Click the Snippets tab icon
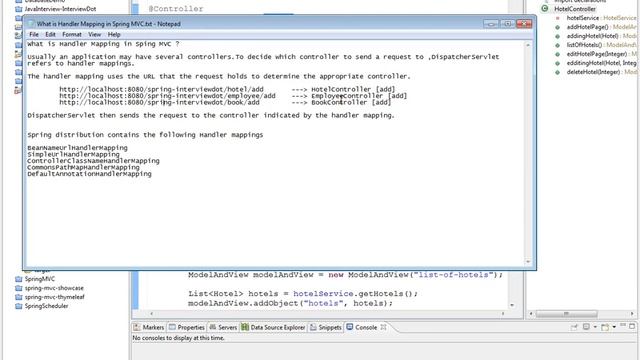 pos(313,327)
